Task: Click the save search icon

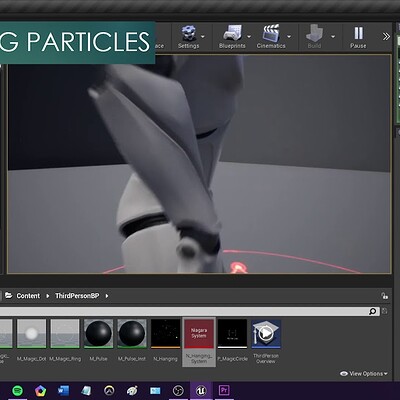Action: [385, 311]
